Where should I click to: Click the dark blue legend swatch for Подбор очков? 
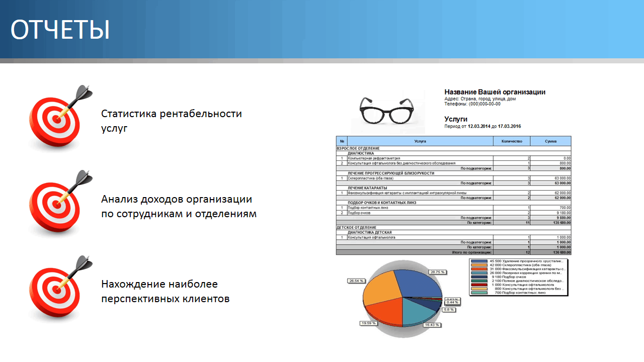[x=479, y=277]
